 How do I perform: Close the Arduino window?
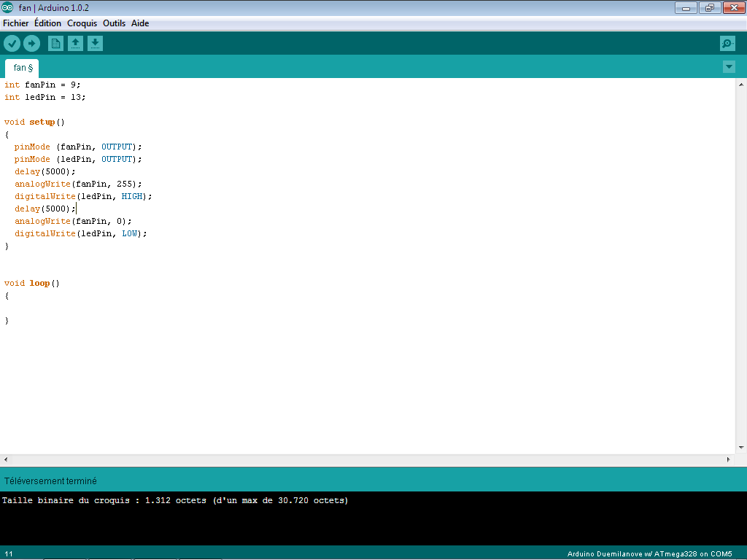[734, 7]
